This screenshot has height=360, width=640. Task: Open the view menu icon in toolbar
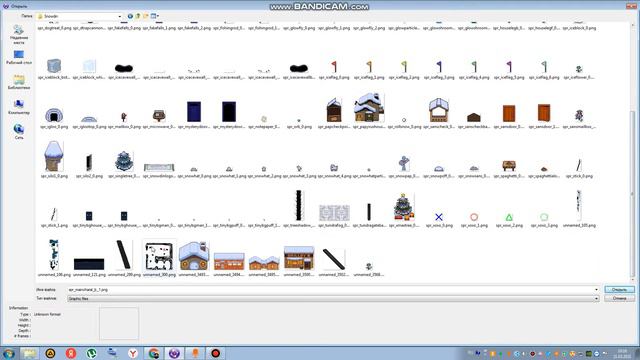(x=155, y=16)
